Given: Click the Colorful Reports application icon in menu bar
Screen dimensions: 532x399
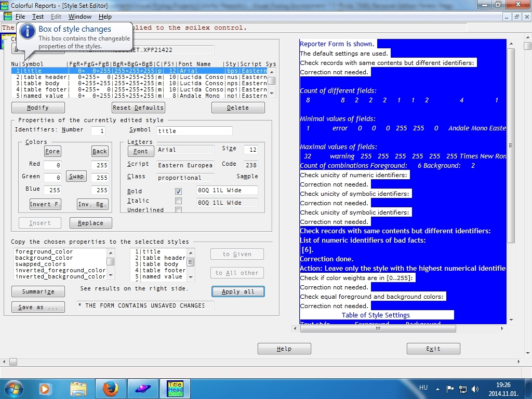Looking at the screenshot, I should 7,16.
